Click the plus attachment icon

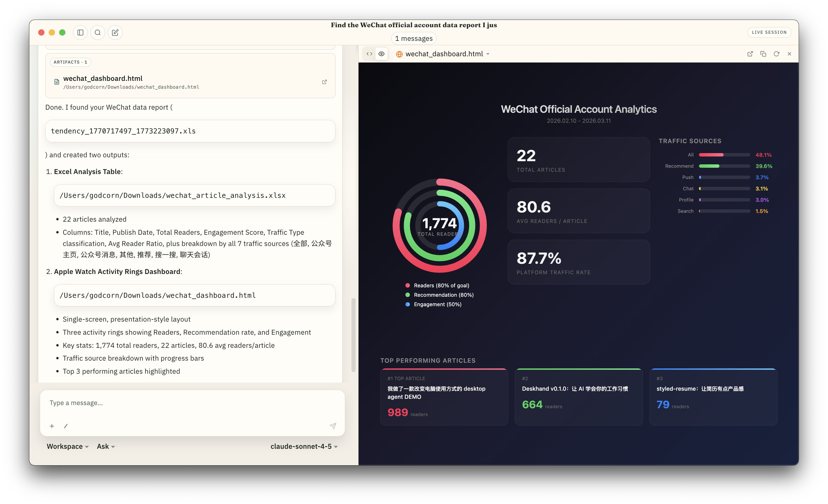tap(52, 426)
